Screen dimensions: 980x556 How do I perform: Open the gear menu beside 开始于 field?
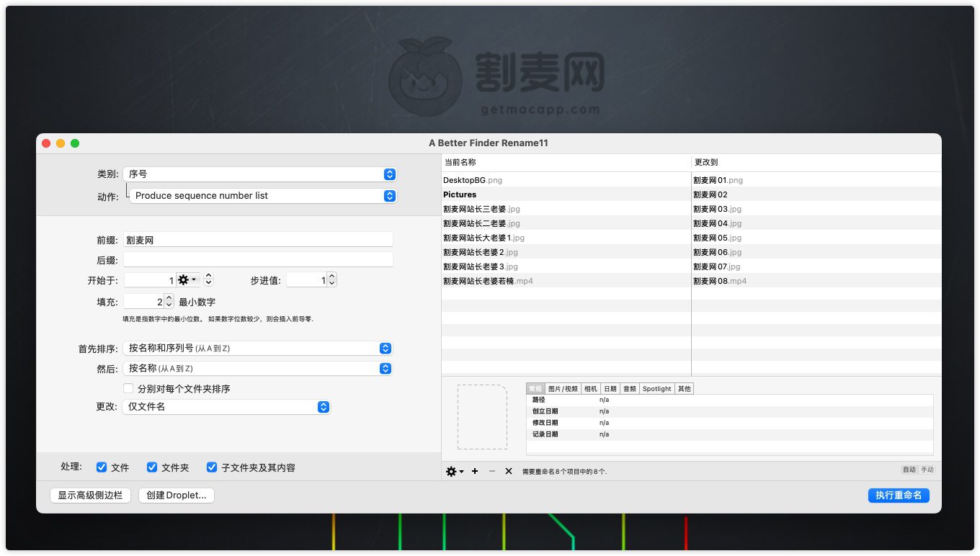187,279
